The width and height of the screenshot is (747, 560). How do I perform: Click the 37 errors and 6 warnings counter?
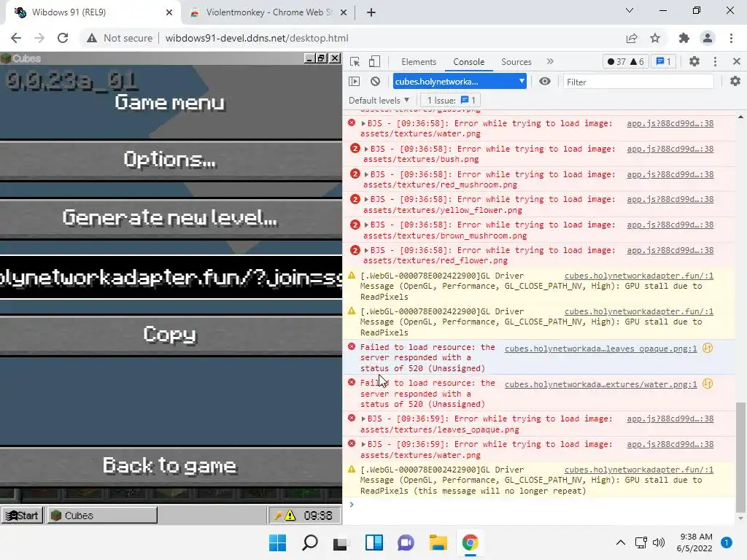pyautogui.click(x=625, y=61)
